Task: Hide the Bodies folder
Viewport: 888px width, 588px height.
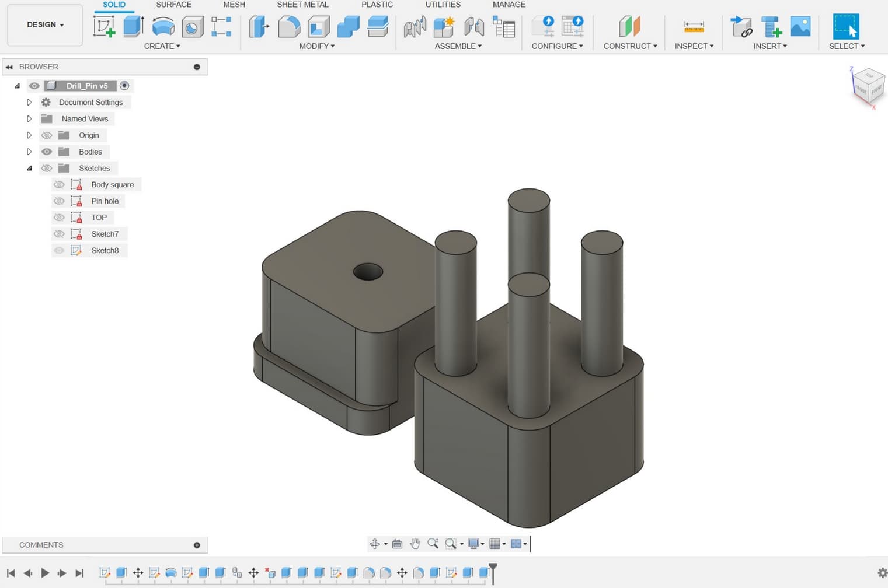Action: 47,152
